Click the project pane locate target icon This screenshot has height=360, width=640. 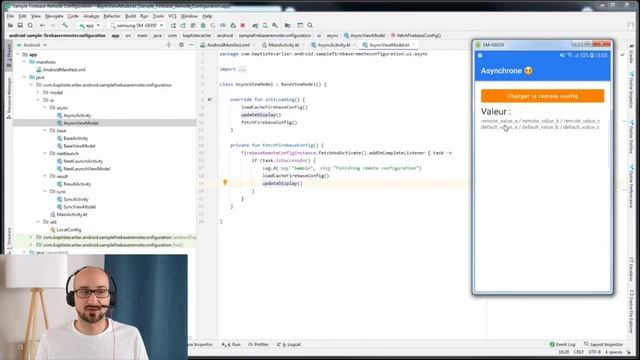click(169, 44)
